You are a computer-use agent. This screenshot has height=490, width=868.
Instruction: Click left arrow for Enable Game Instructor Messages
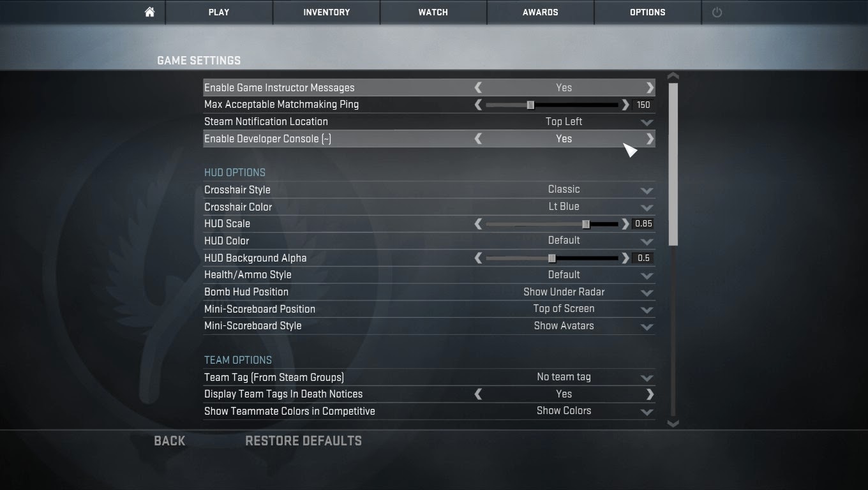478,87
